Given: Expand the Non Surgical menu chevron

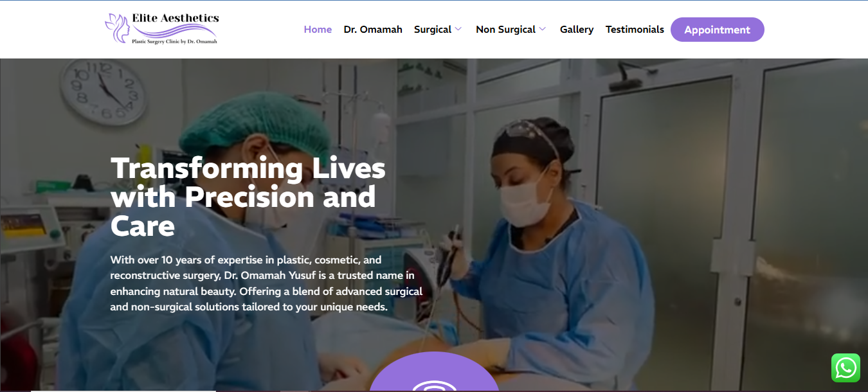Looking at the screenshot, I should tap(543, 29).
